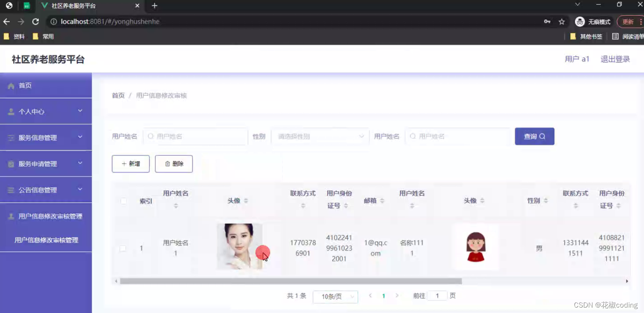Image resolution: width=644 pixels, height=313 pixels.
Task: Click the 公告信息管理 icon
Action: (x=10, y=190)
